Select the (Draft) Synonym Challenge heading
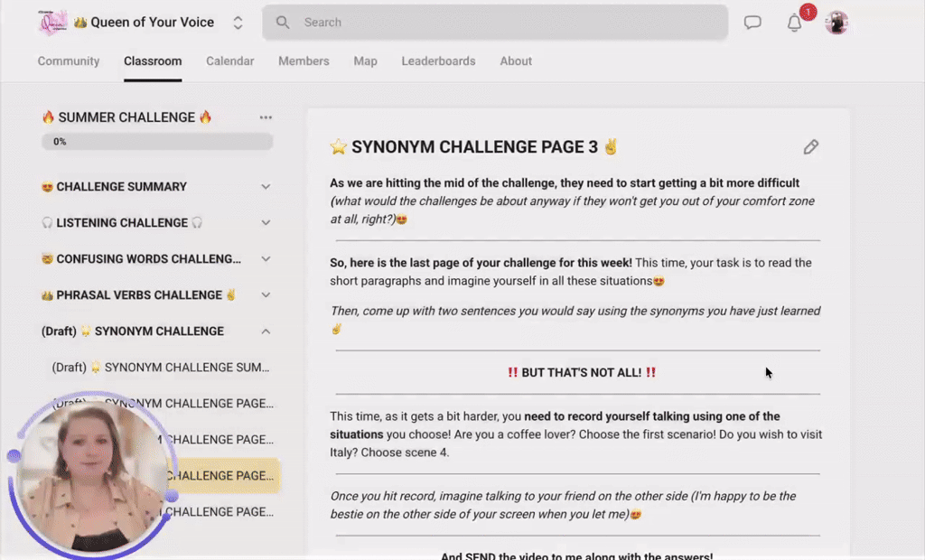The width and height of the screenshot is (925, 560). [133, 331]
